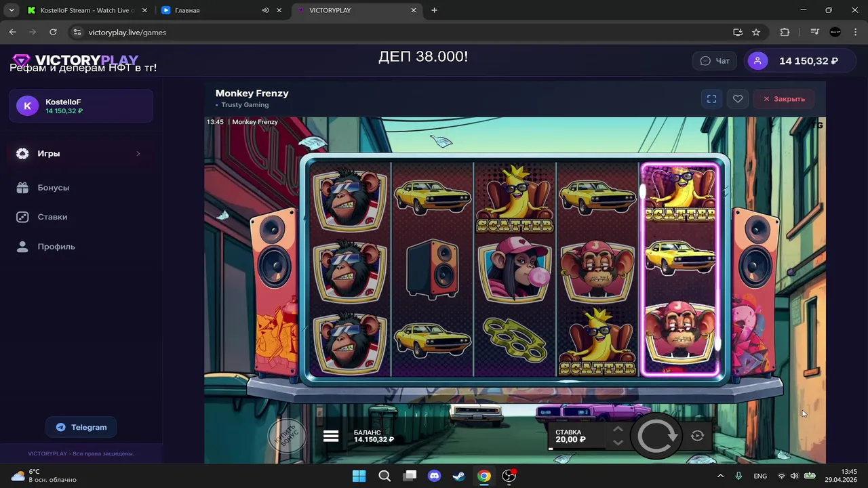The image size is (868, 488).
Task: Click the VictoryPlay logo
Action: click(x=75, y=60)
